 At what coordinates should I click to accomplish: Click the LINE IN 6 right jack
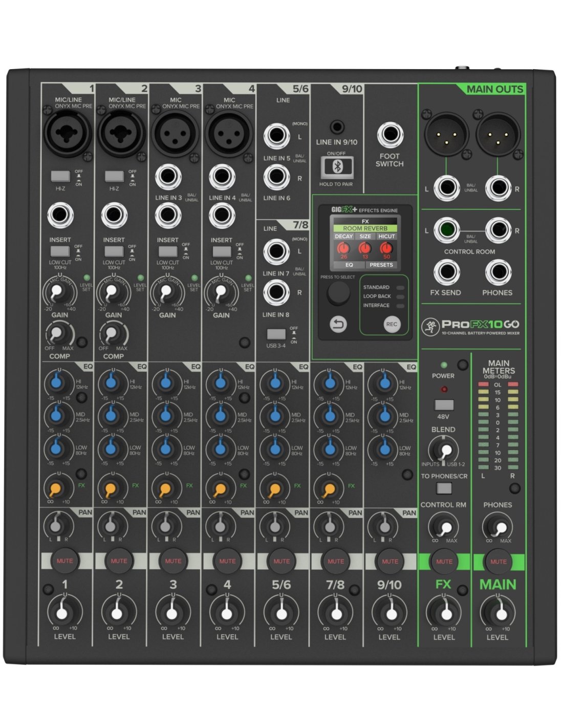pos(276,177)
